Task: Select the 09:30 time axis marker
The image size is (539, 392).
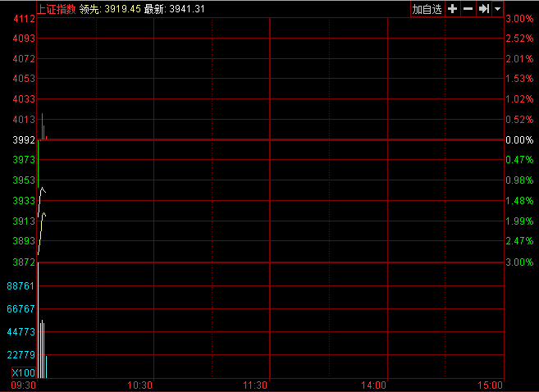Action: [23, 385]
